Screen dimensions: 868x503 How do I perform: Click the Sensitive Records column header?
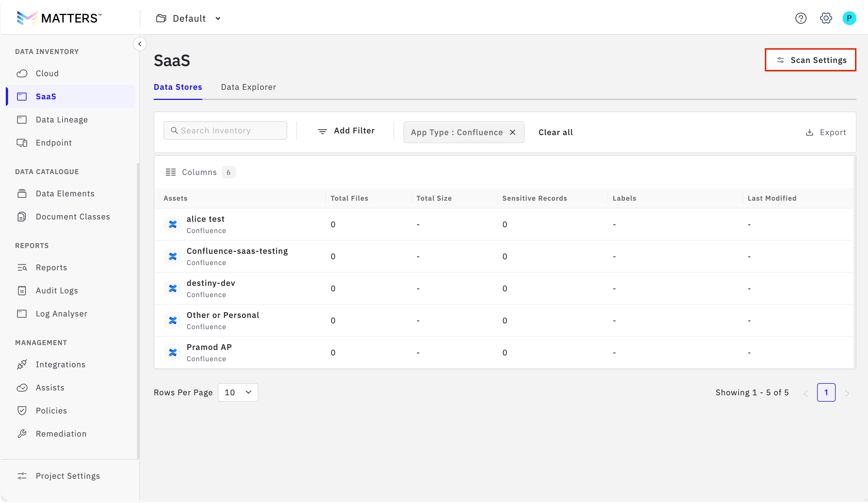click(x=535, y=198)
